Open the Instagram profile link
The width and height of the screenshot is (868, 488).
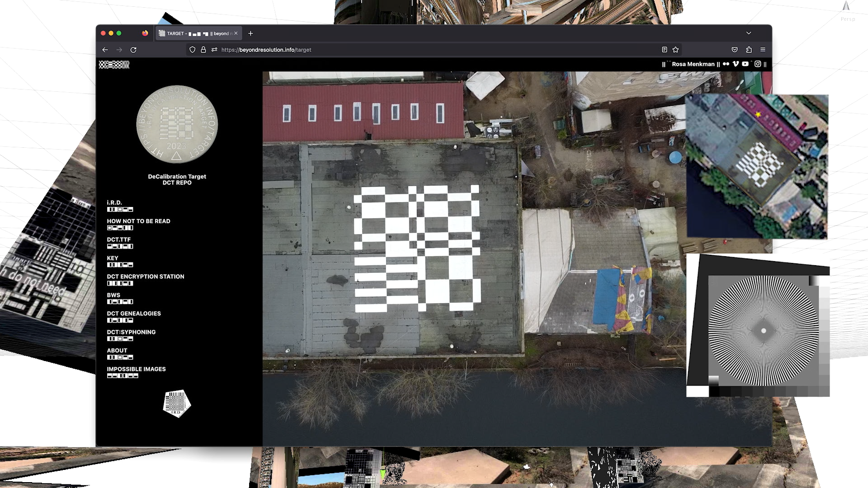tap(758, 64)
